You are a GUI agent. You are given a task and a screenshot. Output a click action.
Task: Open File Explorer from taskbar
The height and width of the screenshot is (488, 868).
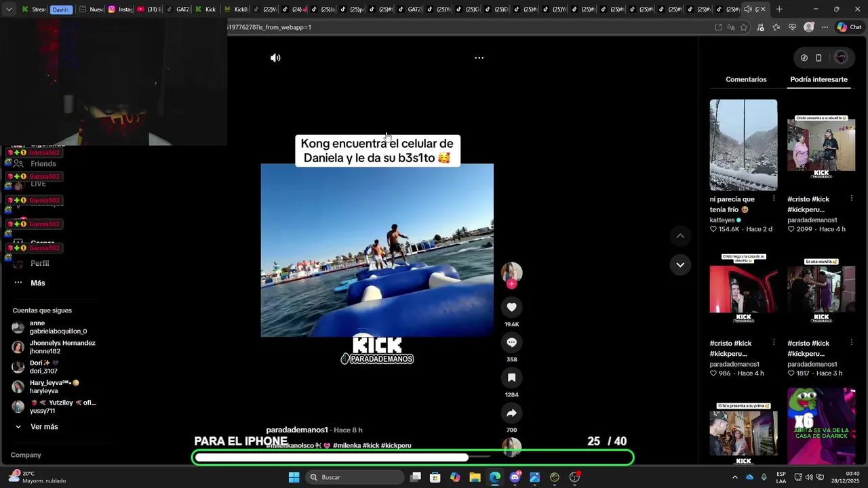click(475, 477)
